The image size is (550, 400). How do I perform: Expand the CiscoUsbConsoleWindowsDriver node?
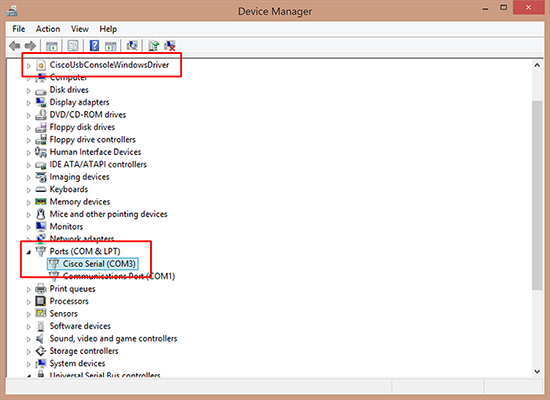click(x=29, y=65)
